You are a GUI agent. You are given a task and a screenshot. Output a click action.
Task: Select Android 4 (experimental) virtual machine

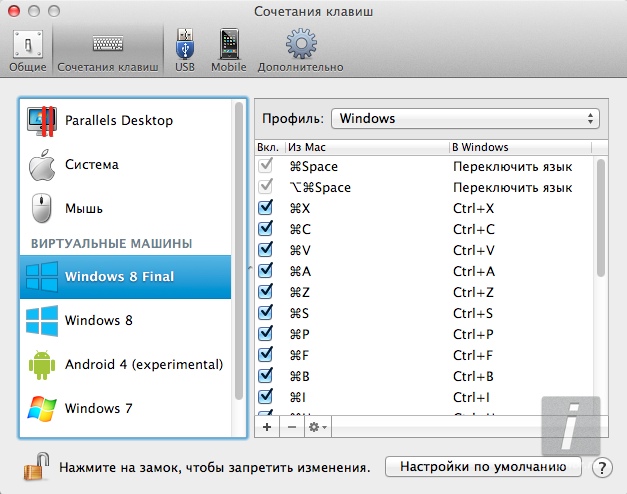coord(126,364)
